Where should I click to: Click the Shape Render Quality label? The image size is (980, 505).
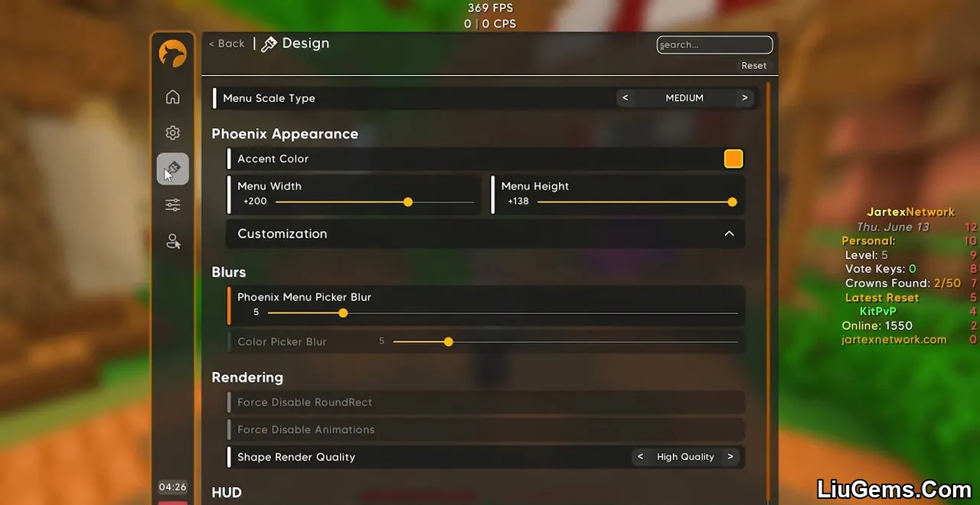point(296,457)
